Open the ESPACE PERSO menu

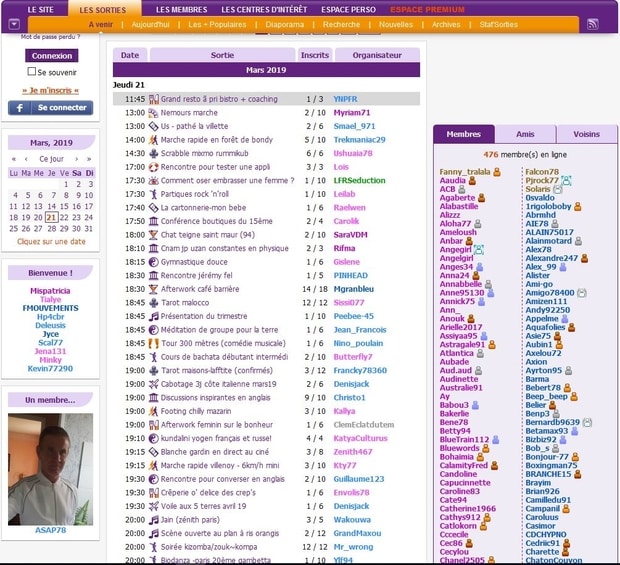point(348,9)
